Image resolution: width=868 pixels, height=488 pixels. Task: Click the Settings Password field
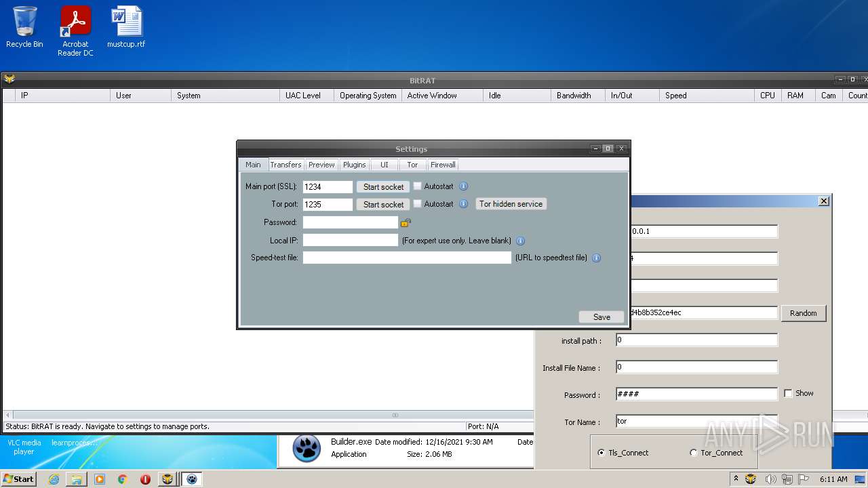pos(350,222)
